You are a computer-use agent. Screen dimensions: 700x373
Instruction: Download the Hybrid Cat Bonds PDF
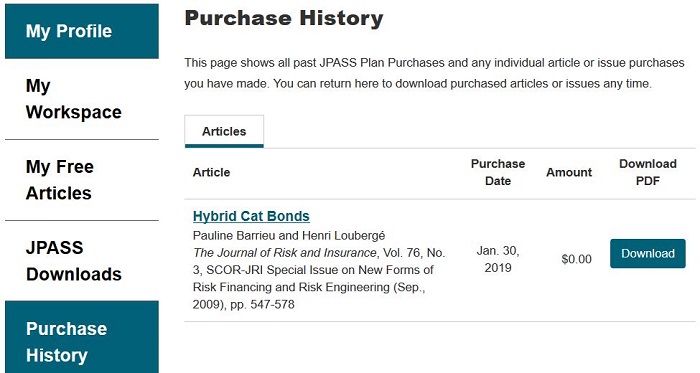click(648, 253)
